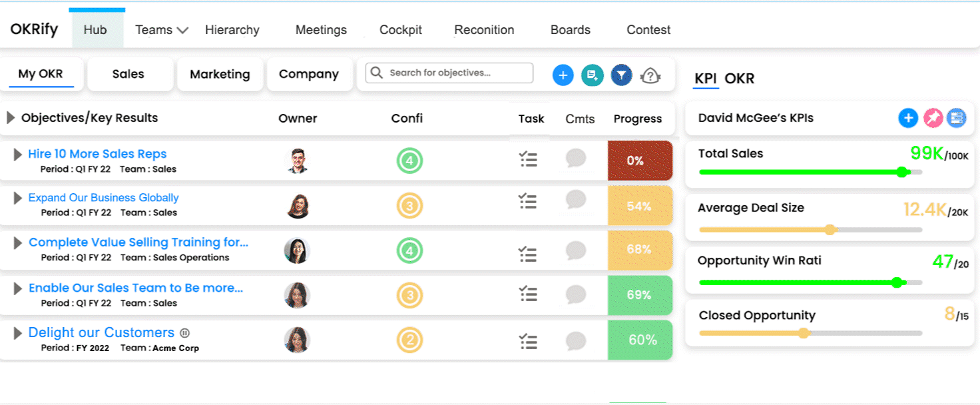Screen dimensions: 980x405
Task: Click the blue add objective plus icon
Action: tap(563, 75)
